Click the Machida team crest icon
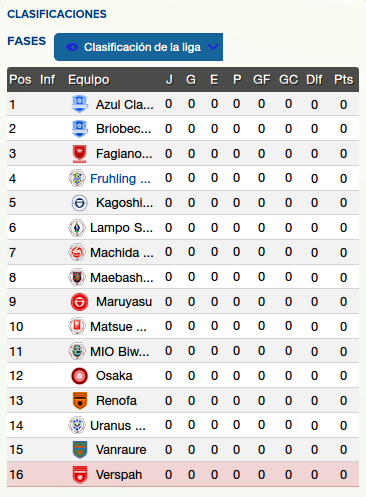 (77, 252)
